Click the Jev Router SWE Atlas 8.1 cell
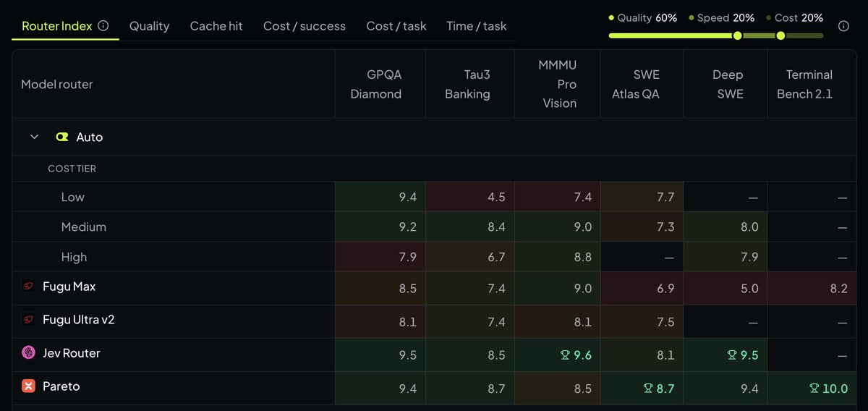Image resolution: width=868 pixels, height=411 pixels. (x=642, y=355)
